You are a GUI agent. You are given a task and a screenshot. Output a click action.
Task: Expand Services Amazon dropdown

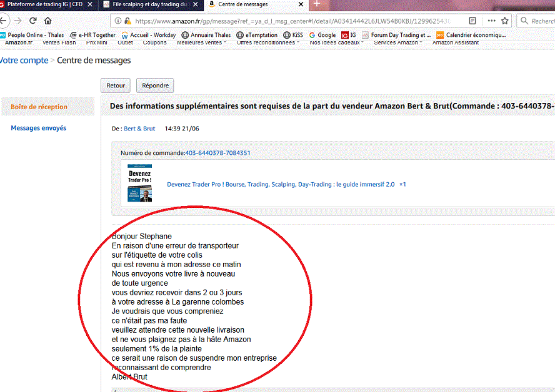(398, 43)
